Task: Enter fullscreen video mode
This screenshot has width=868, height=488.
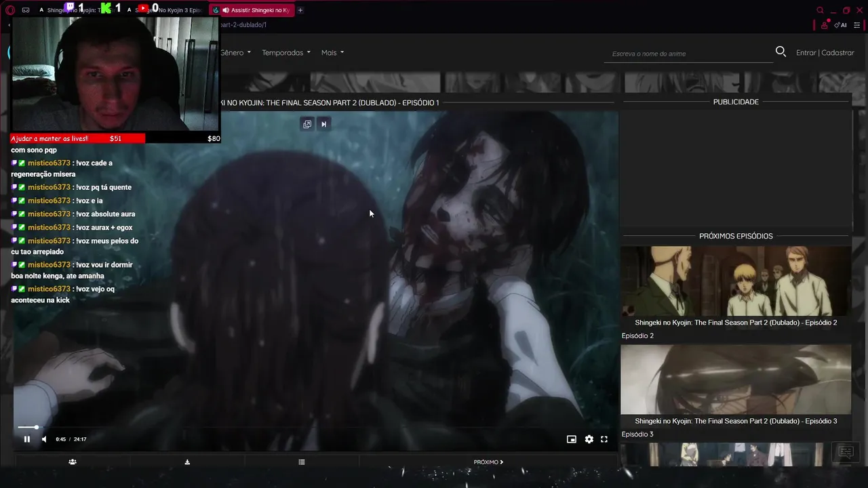Action: (x=604, y=439)
